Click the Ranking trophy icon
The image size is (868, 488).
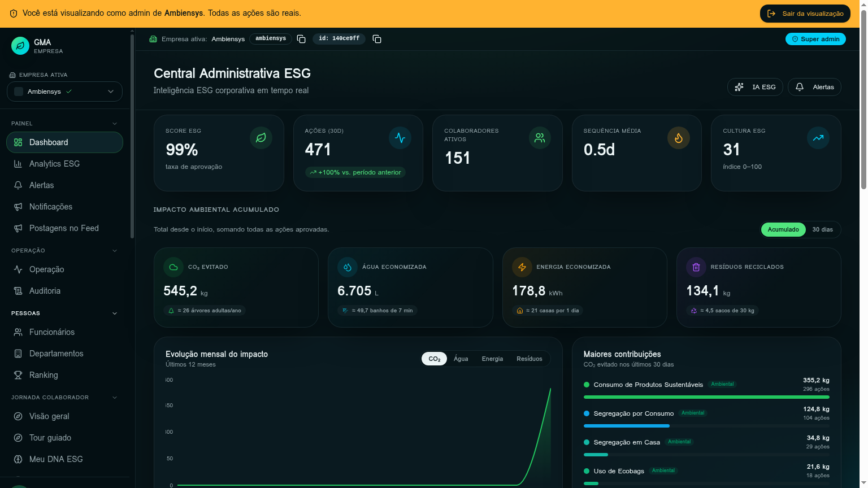pos(18,375)
